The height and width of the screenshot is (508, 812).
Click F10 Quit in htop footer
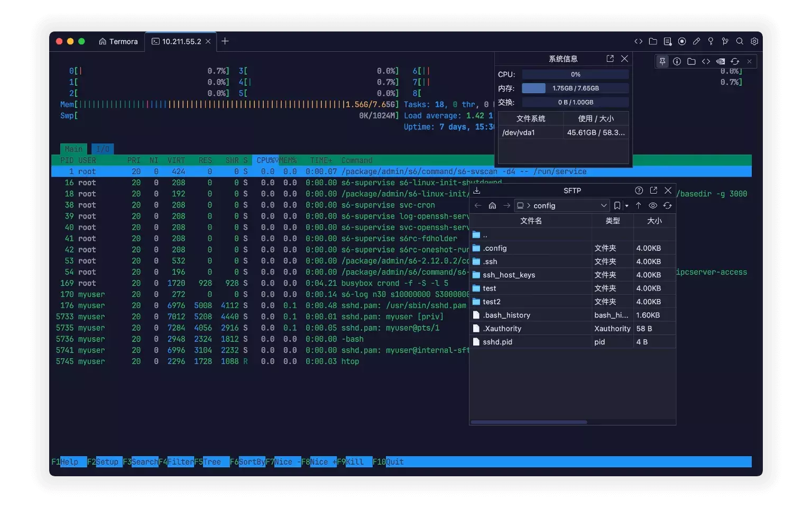[394, 462]
